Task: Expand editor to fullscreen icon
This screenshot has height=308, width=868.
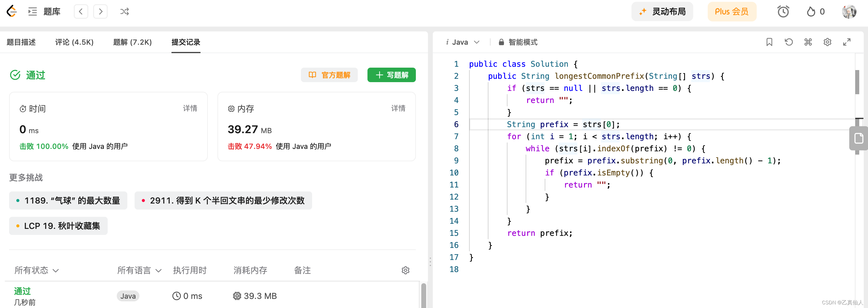Action: tap(847, 42)
